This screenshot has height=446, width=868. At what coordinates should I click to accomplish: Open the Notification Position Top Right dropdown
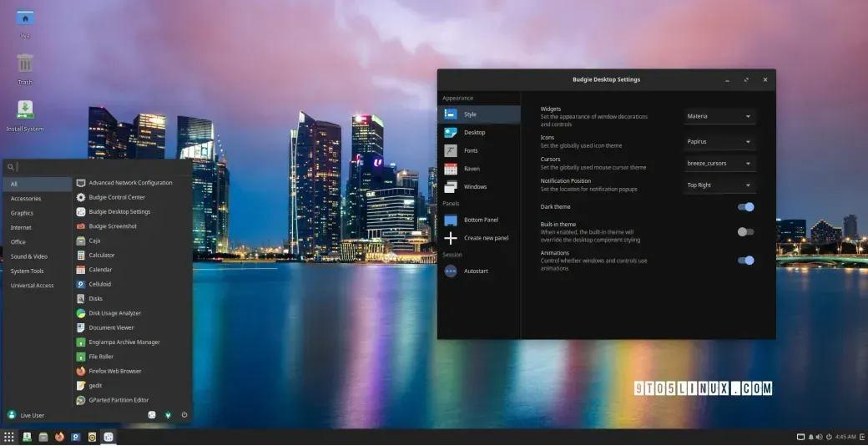coord(719,185)
